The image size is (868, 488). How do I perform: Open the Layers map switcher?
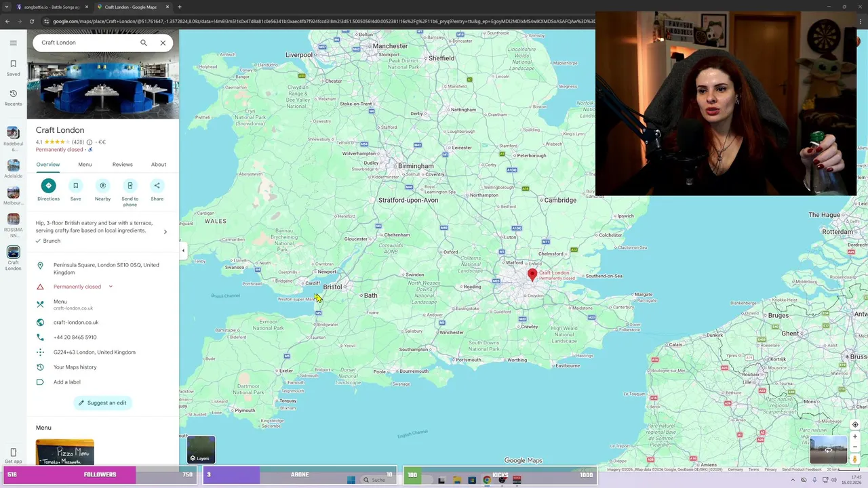point(201,449)
